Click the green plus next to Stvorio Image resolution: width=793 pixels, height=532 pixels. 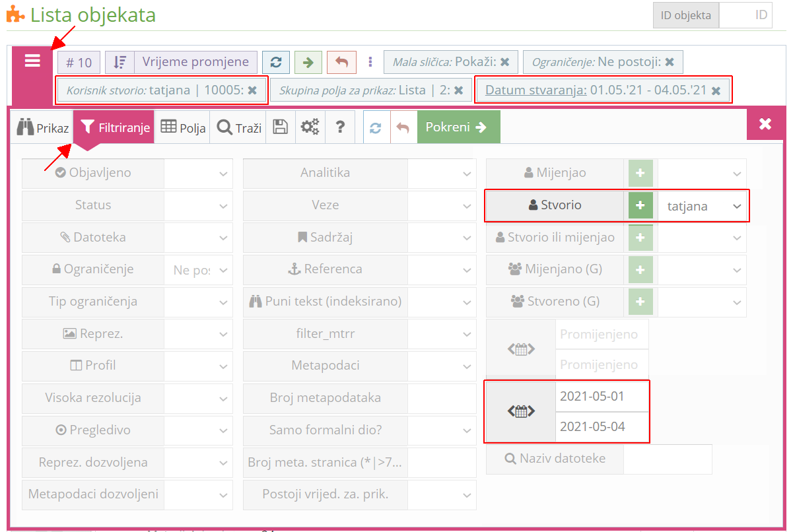tap(639, 206)
